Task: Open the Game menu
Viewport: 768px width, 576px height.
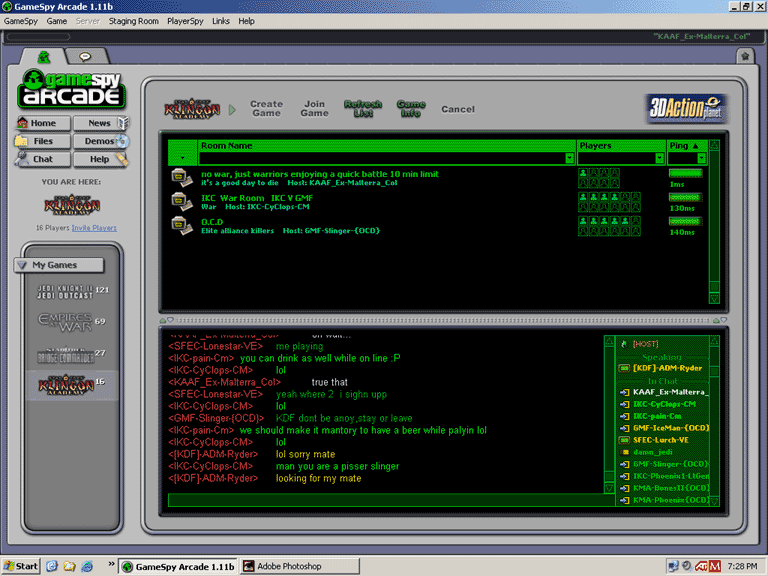Action: pyautogui.click(x=57, y=21)
